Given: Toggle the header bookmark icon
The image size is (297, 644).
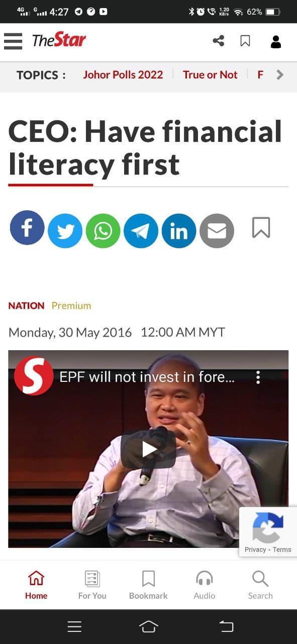Looking at the screenshot, I should click(x=245, y=41).
